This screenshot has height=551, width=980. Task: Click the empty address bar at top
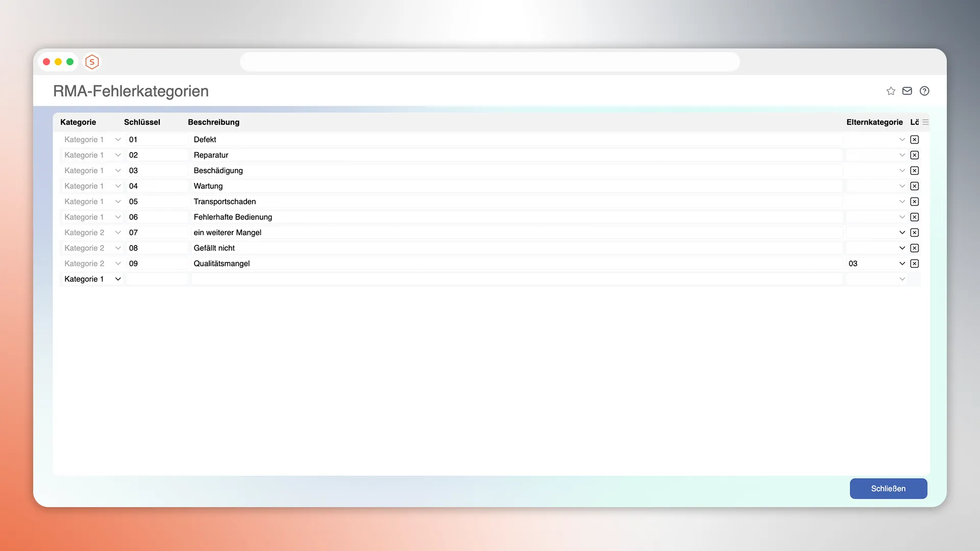(x=489, y=62)
